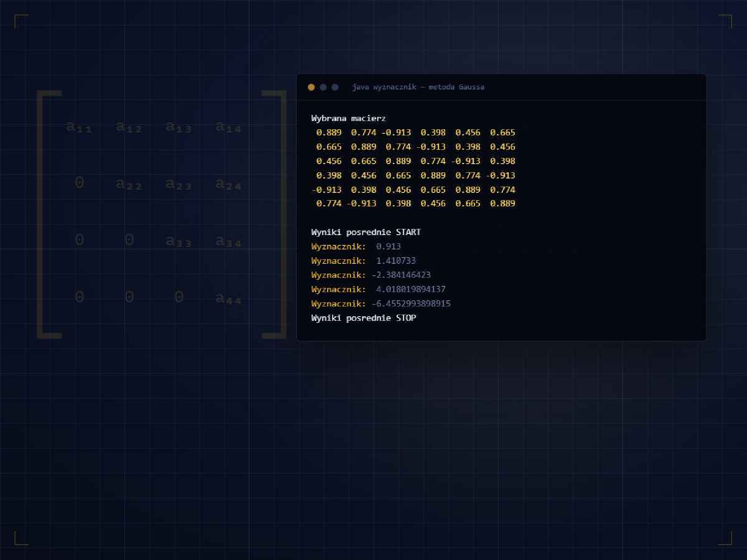The width and height of the screenshot is (747, 560).
Task: Select matrix row starting -0.913 0.398 0.456
Action: pyautogui.click(x=413, y=190)
